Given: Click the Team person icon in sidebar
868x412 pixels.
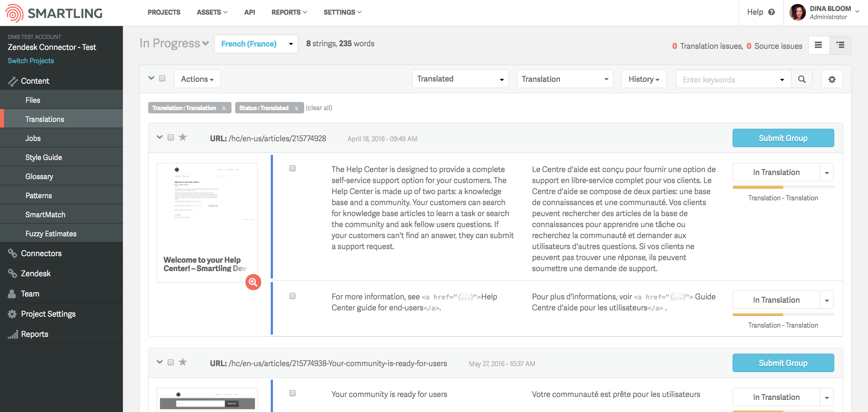Looking at the screenshot, I should click(x=12, y=294).
